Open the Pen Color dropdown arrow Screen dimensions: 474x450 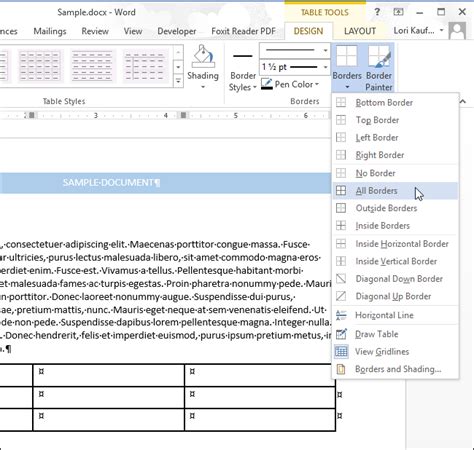(x=317, y=84)
